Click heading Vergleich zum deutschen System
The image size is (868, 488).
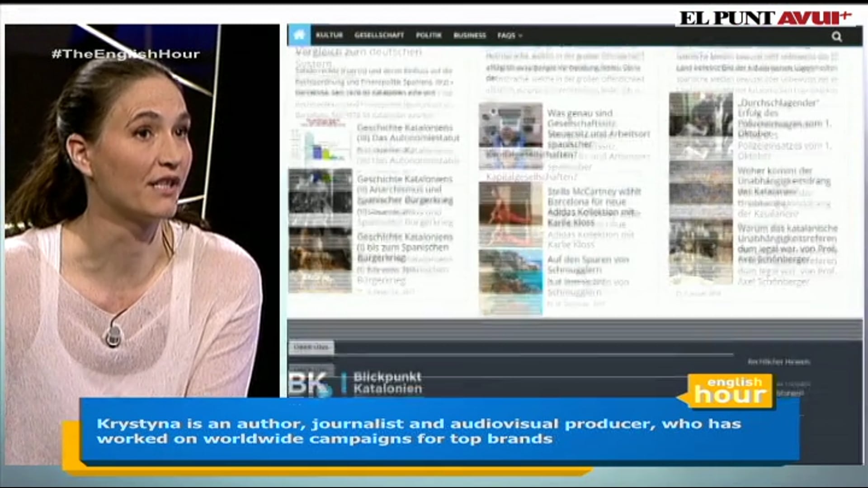358,57
